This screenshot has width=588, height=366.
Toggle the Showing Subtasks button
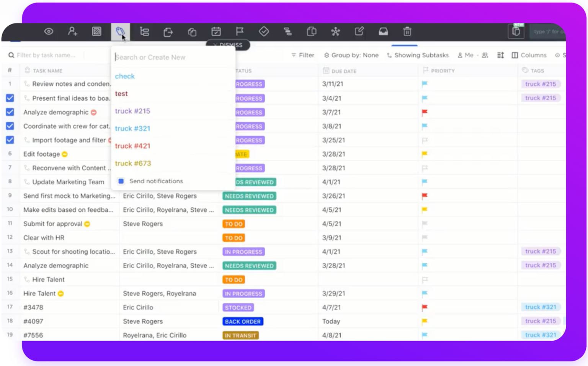[x=418, y=55]
